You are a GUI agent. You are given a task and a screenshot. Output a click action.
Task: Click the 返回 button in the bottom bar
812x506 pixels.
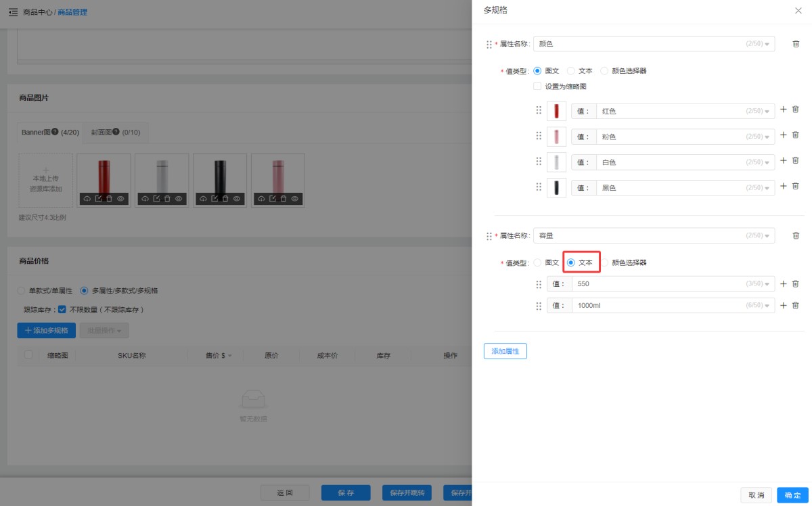(285, 493)
